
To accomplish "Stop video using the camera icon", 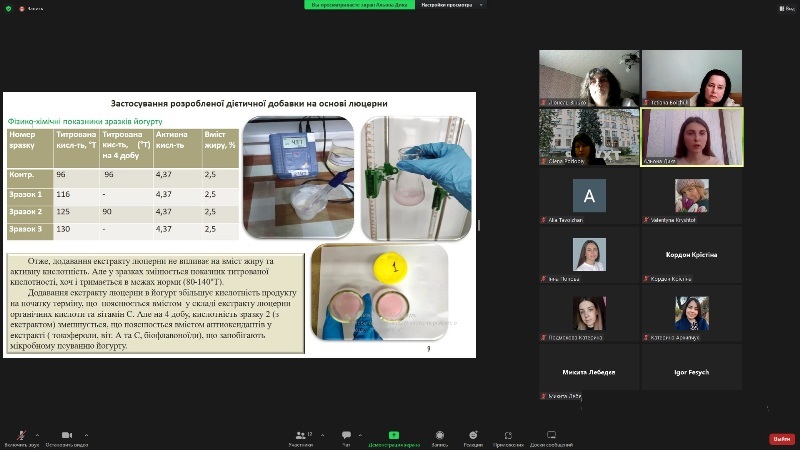I will [67, 437].
